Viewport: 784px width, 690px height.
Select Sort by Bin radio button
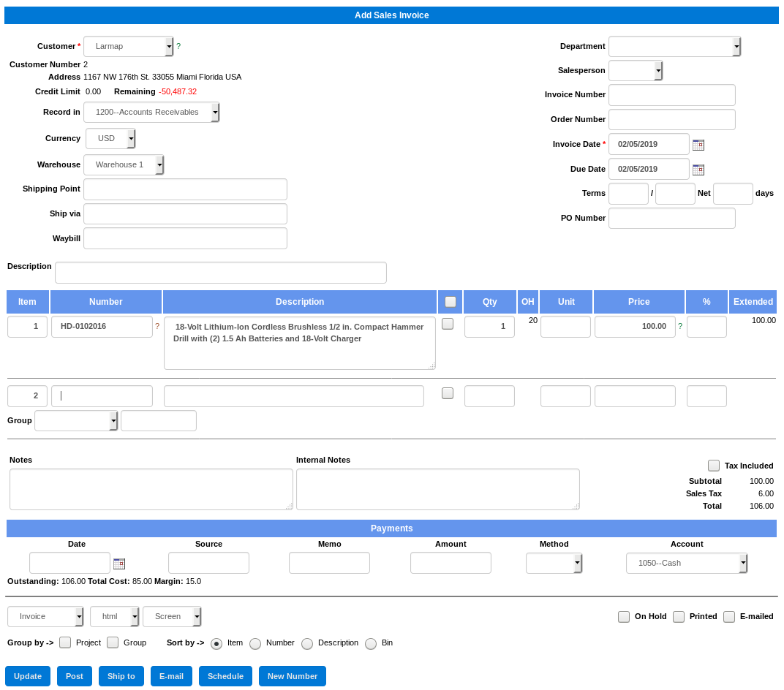pos(371,643)
